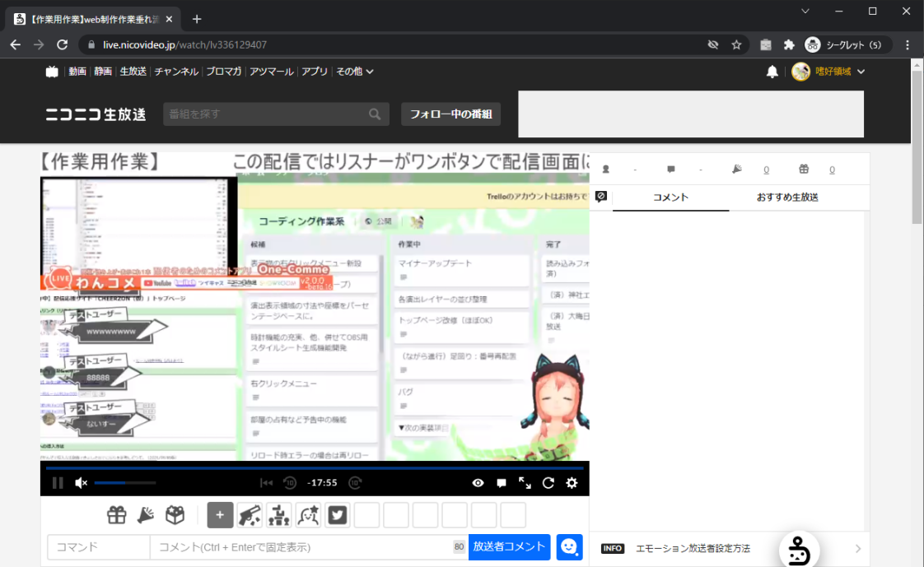Click the notification bell icon
924x567 pixels.
(x=772, y=72)
